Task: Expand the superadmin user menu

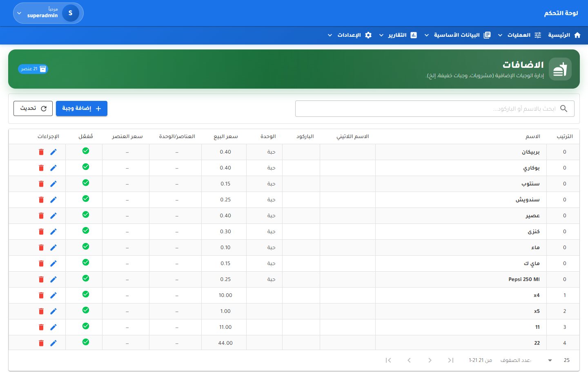Action: pos(48,13)
